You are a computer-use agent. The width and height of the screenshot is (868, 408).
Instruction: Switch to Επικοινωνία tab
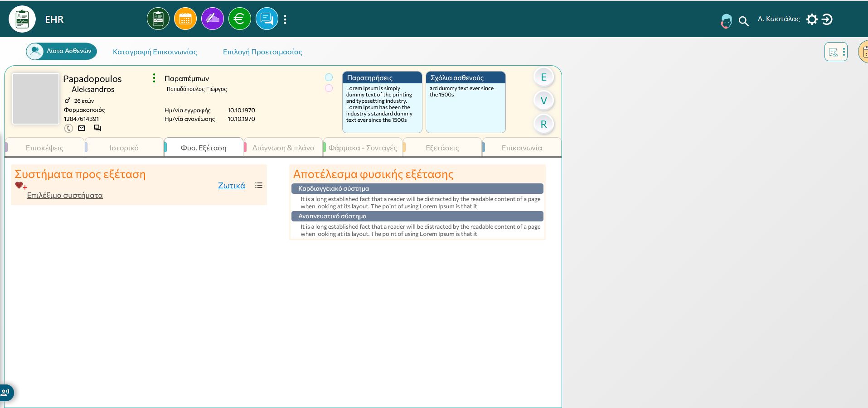(x=522, y=148)
